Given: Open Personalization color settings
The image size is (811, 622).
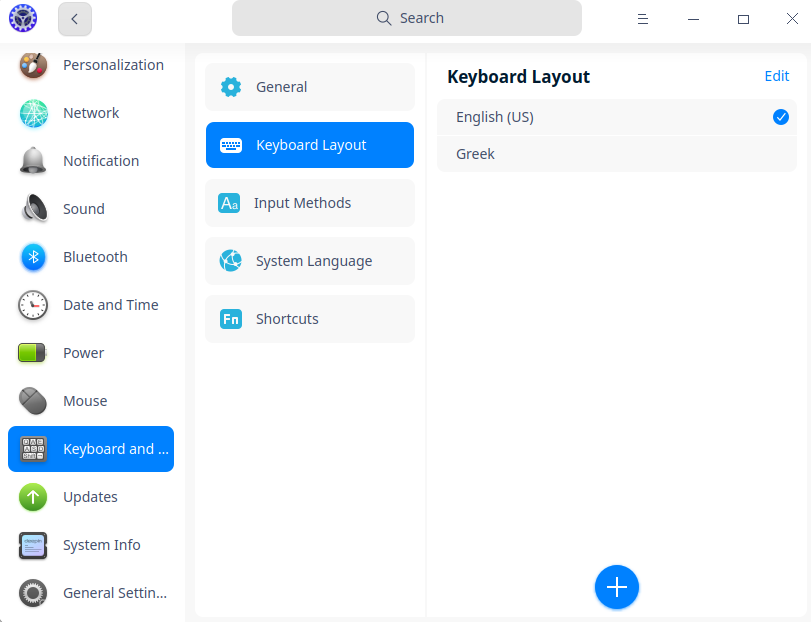Looking at the screenshot, I should point(33,65).
